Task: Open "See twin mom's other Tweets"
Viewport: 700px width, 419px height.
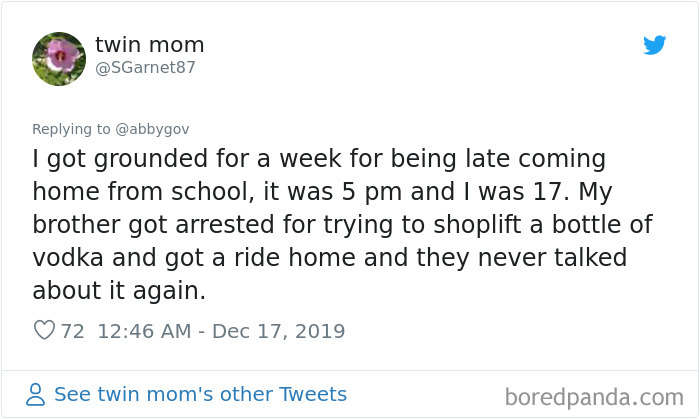Action: (x=200, y=394)
